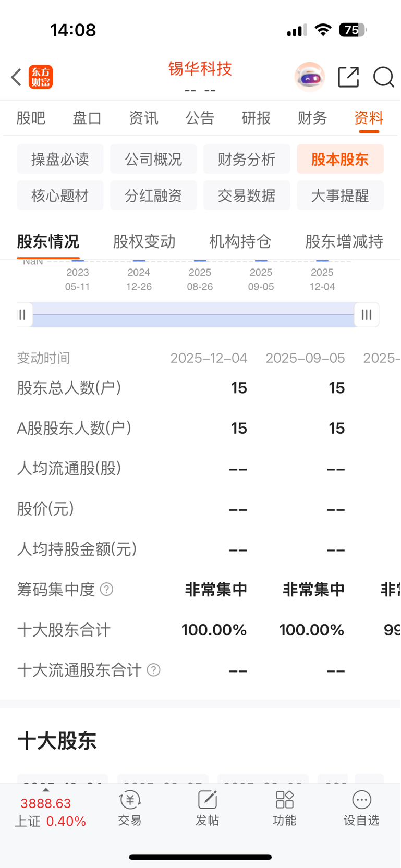This screenshot has height=868, width=401.
Task: Click help icon beside 十大流通股东合计
Action: [153, 670]
